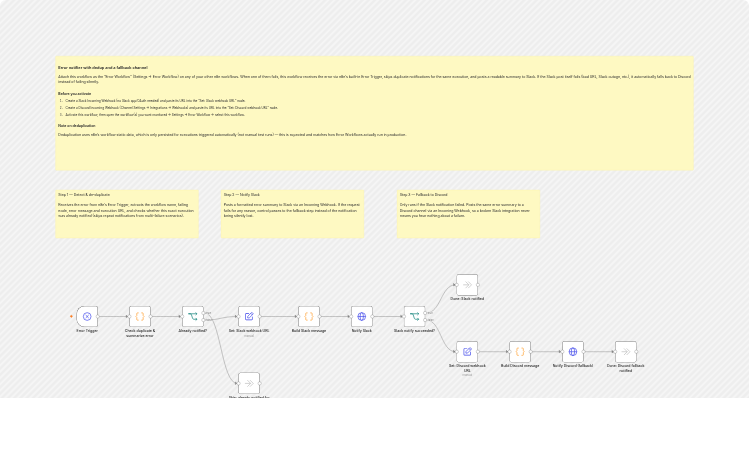Click the Done: Slack notified no-op node
Image resolution: width=749 pixels, height=450 pixels.
(x=467, y=285)
